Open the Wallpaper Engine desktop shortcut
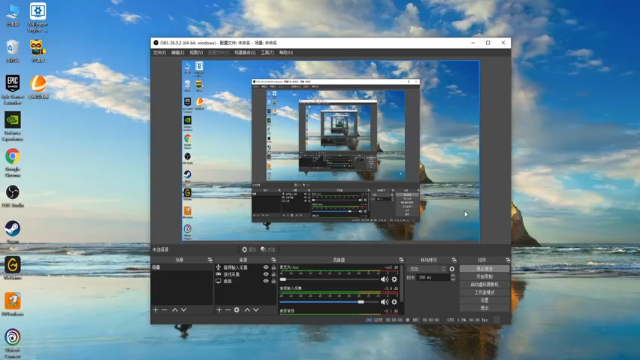Image resolution: width=640 pixels, height=360 pixels. pyautogui.click(x=38, y=17)
